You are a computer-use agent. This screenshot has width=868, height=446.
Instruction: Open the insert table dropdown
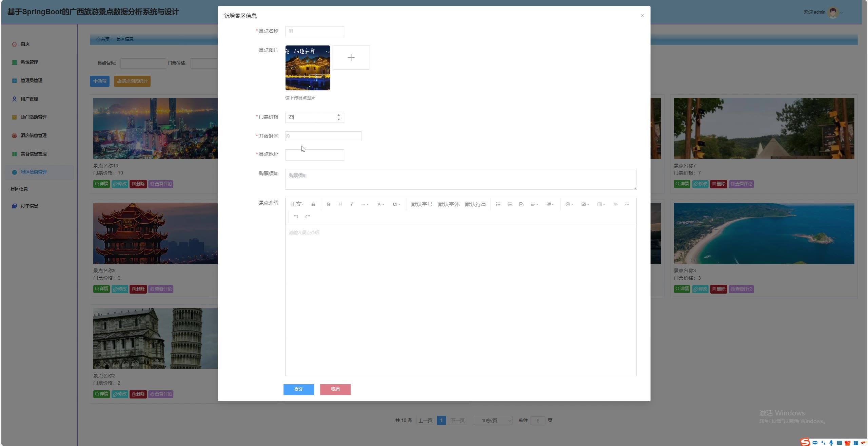(601, 204)
